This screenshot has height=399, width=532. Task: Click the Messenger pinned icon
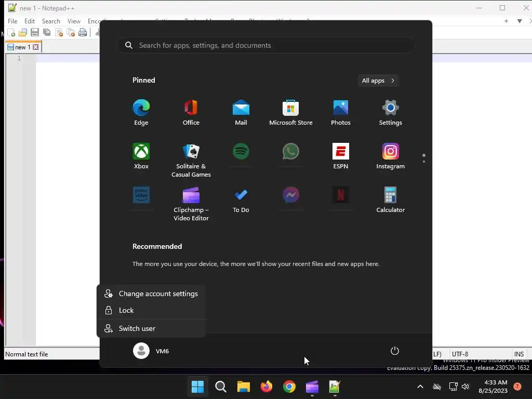click(x=291, y=195)
